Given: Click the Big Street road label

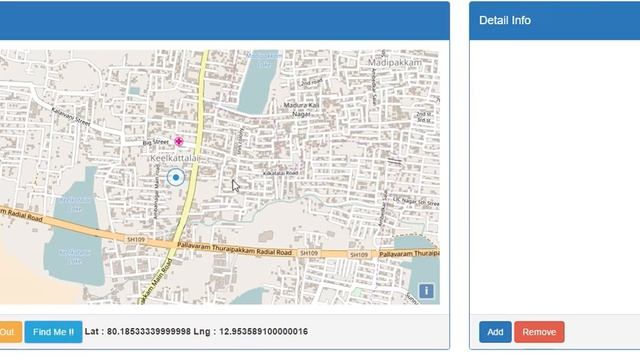Looking at the screenshot, I should click(156, 142).
